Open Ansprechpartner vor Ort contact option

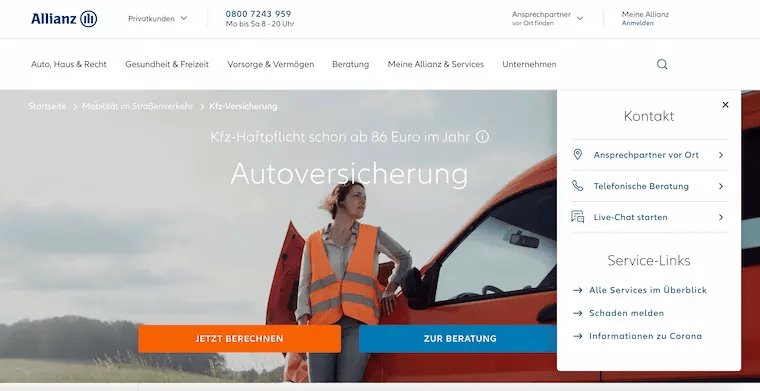click(649, 155)
